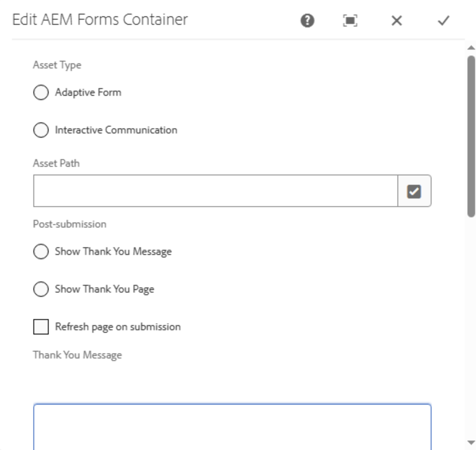Open the help icon in dialog header
This screenshot has width=476, height=450.
[307, 21]
